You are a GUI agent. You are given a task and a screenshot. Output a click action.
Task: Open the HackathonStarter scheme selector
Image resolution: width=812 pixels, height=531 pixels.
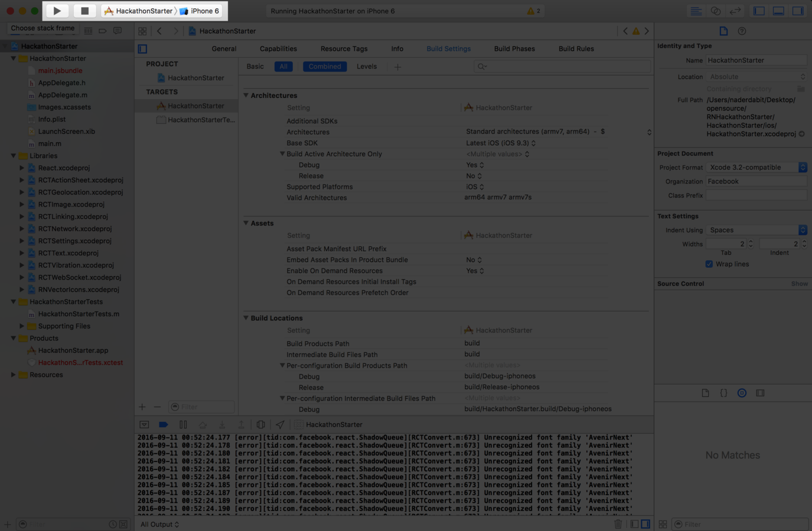[138, 11]
